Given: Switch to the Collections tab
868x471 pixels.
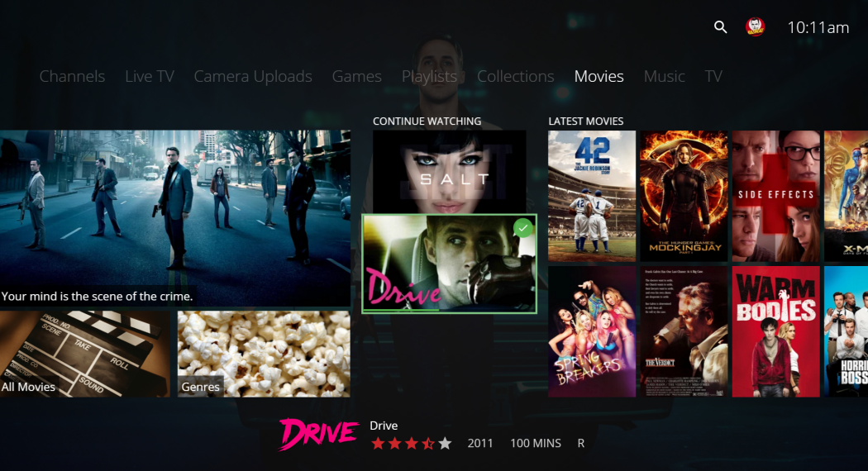Looking at the screenshot, I should (x=515, y=76).
